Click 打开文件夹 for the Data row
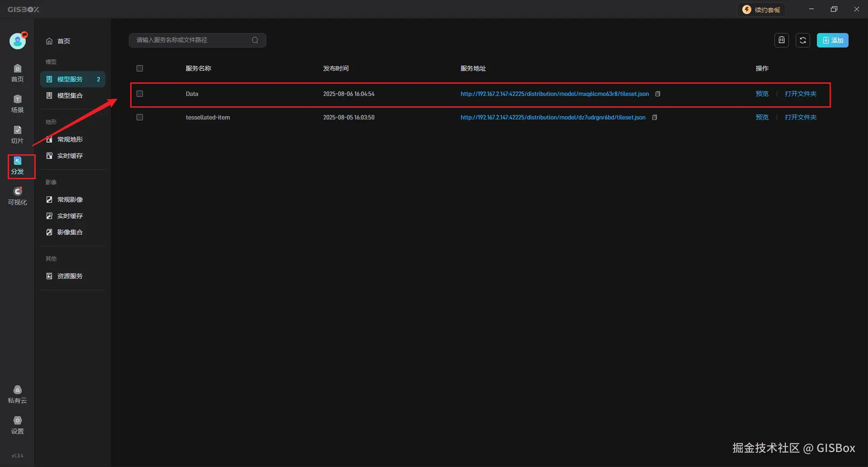 coord(801,94)
